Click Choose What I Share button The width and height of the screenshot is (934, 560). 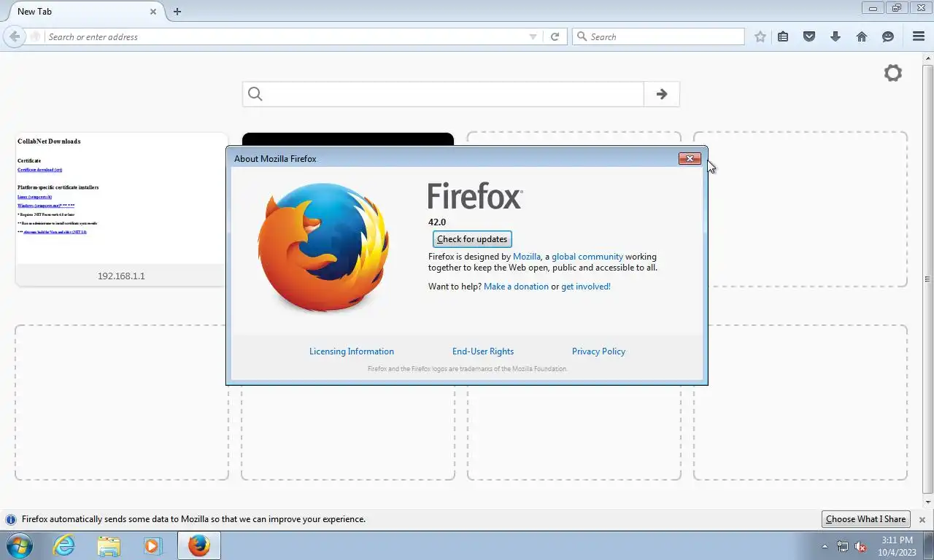[x=865, y=519]
